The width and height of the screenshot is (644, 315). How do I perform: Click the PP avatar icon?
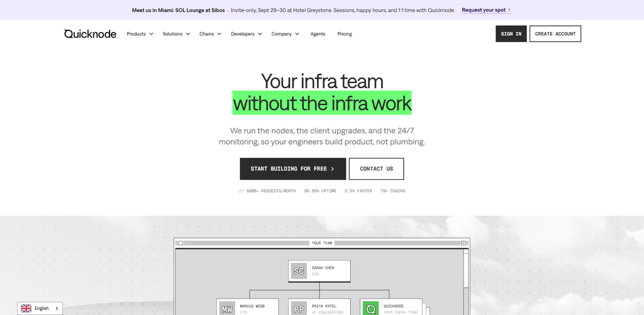[x=299, y=308]
